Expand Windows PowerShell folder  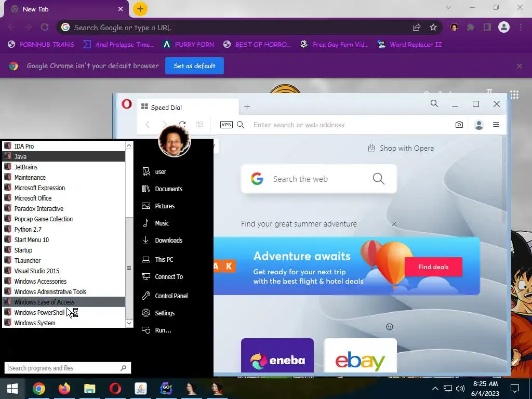pos(64,312)
